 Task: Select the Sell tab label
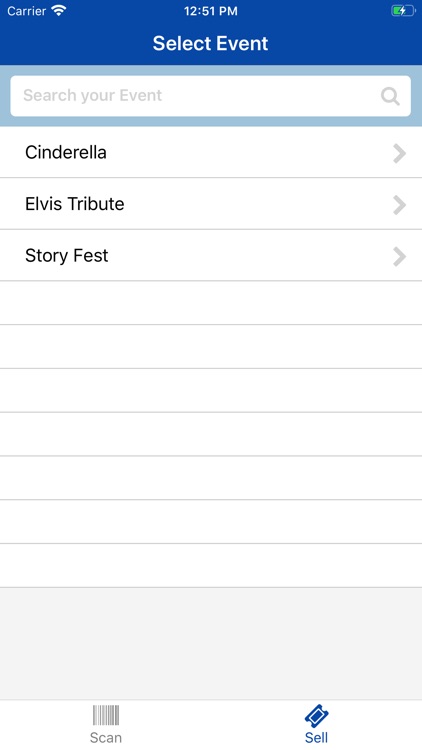pyautogui.click(x=316, y=737)
